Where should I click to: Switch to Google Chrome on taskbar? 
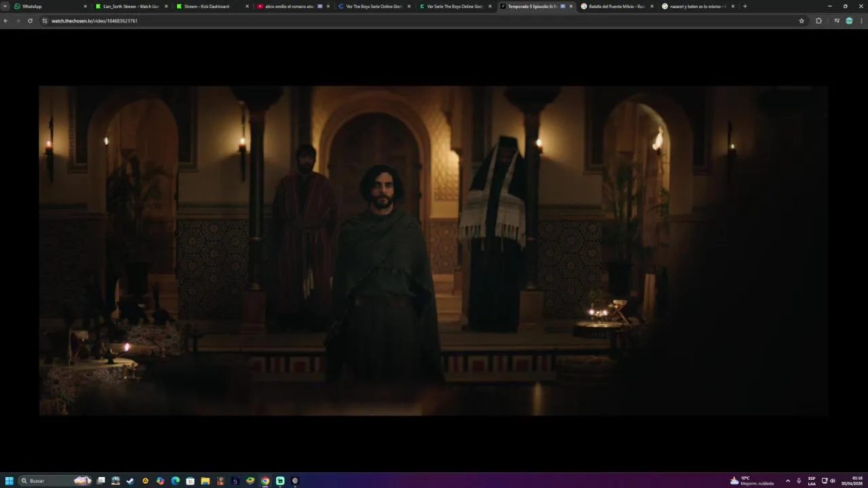coord(265,481)
